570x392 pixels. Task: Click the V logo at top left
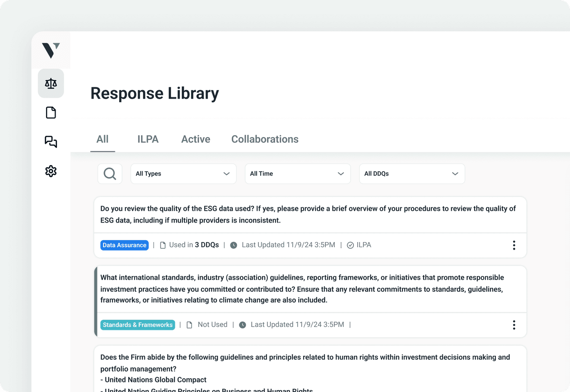[x=51, y=50]
